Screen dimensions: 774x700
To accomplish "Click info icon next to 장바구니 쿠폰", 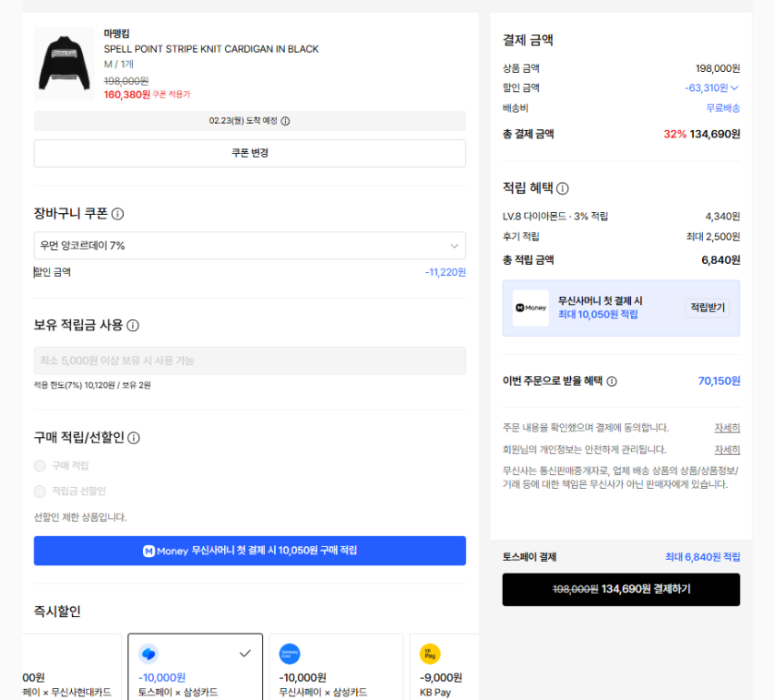I will point(117,214).
